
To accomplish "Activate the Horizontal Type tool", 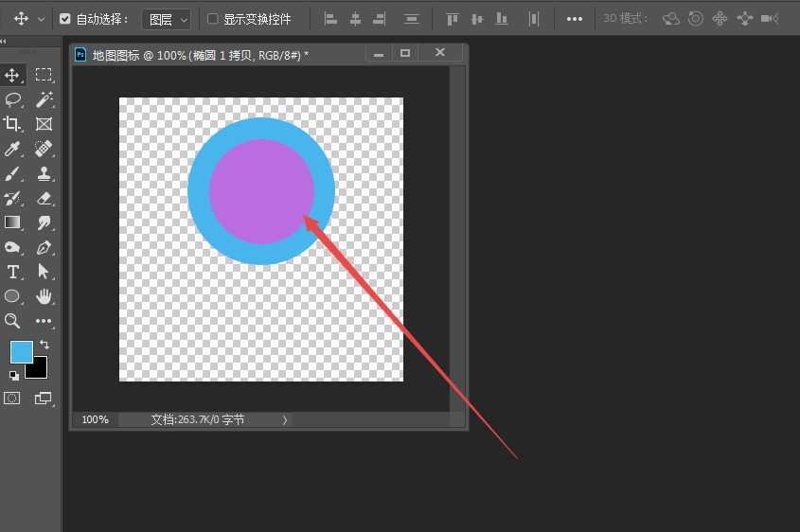I will 13,272.
